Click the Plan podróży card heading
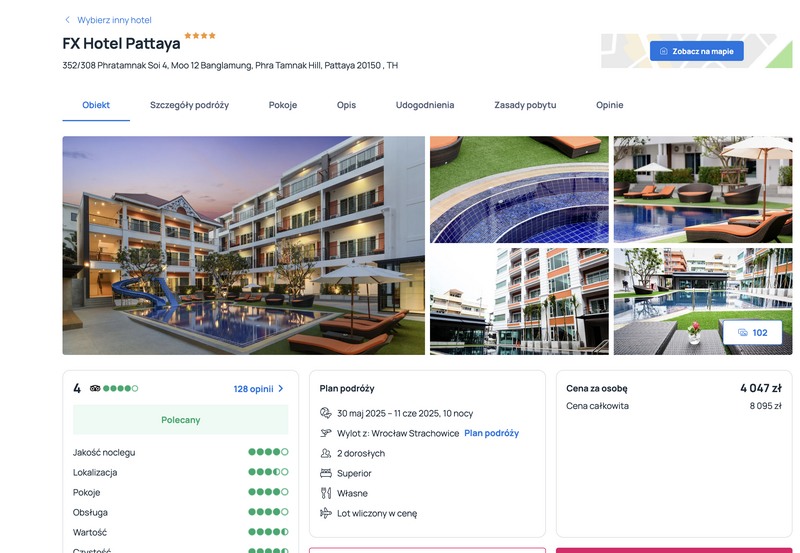800x553 pixels. 347,389
